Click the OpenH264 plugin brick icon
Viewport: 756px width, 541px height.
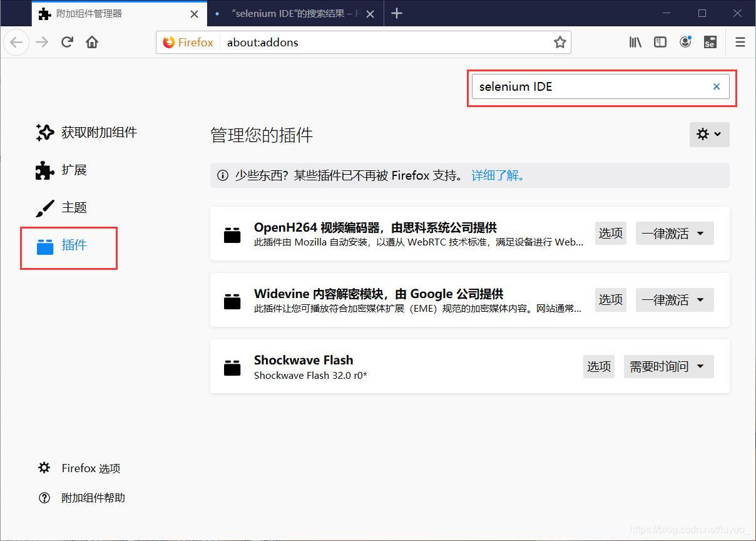click(232, 234)
